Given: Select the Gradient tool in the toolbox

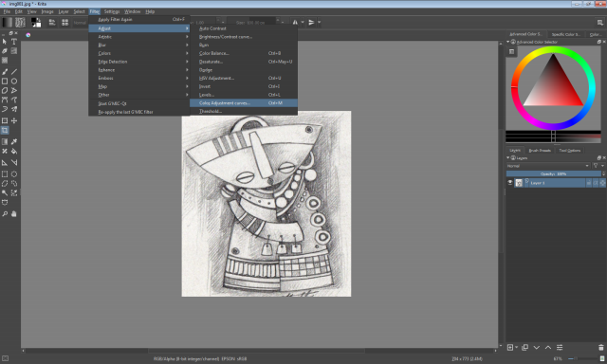Looking at the screenshot, I should point(5,141).
